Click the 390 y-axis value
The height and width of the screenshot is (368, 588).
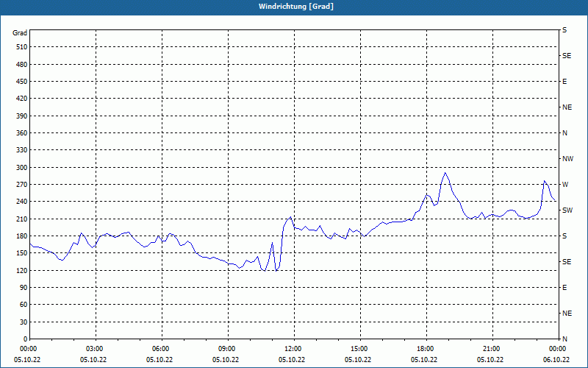click(22, 116)
